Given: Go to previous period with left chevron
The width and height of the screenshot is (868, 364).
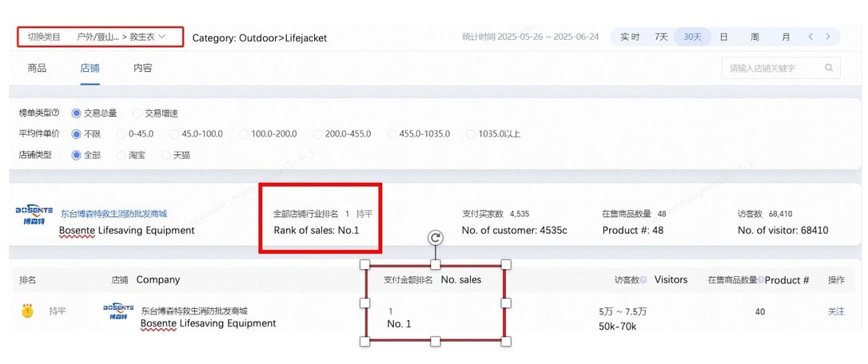Looking at the screenshot, I should coord(810,37).
